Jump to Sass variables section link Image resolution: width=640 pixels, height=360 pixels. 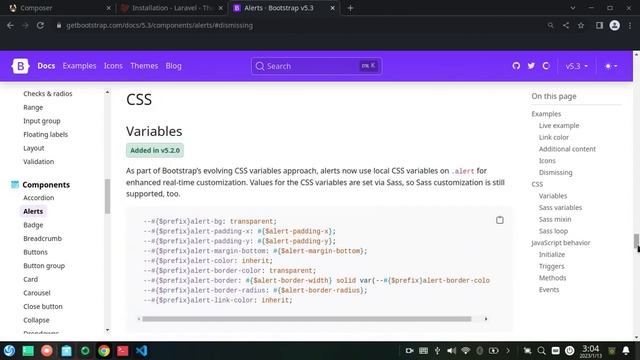point(560,207)
